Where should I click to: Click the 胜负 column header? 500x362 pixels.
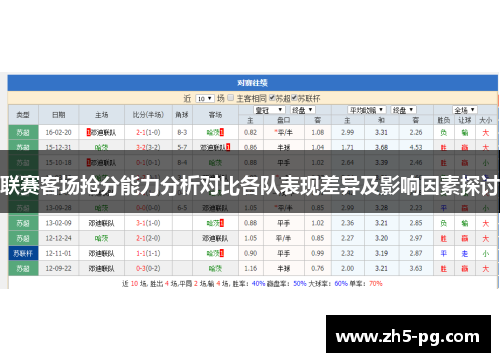tap(444, 120)
